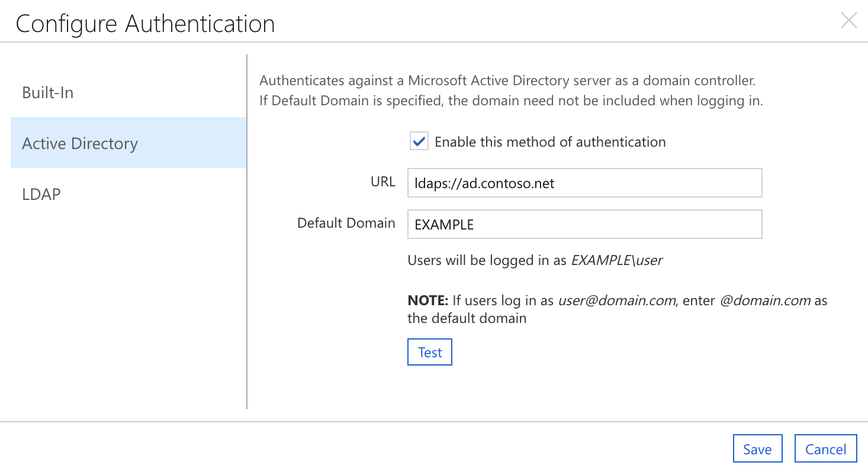Click the URL field label
The height and width of the screenshot is (472, 868).
383,182
